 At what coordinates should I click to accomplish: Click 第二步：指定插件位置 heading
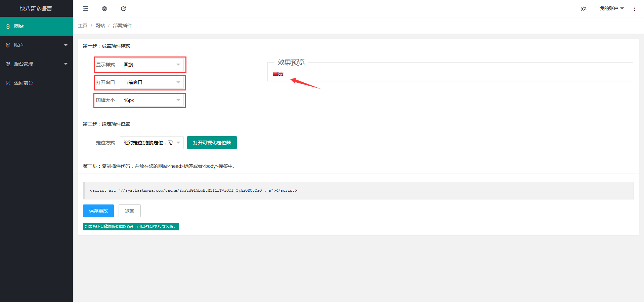106,124
